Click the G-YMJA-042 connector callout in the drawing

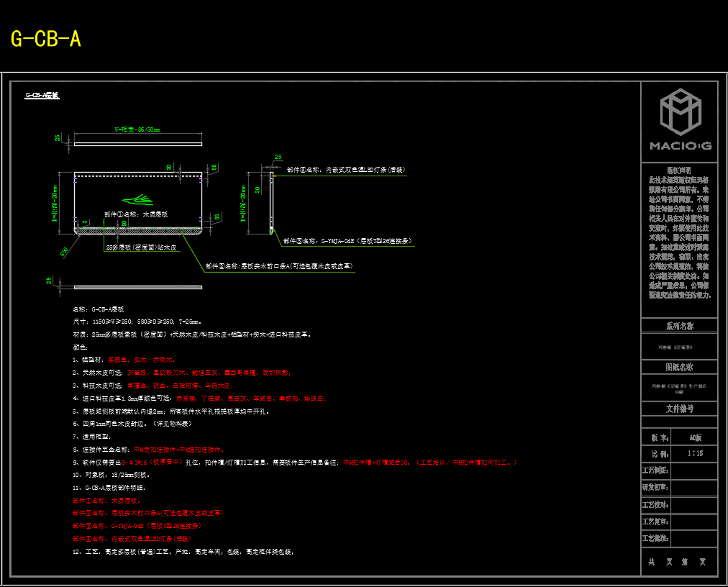pyautogui.click(x=347, y=241)
